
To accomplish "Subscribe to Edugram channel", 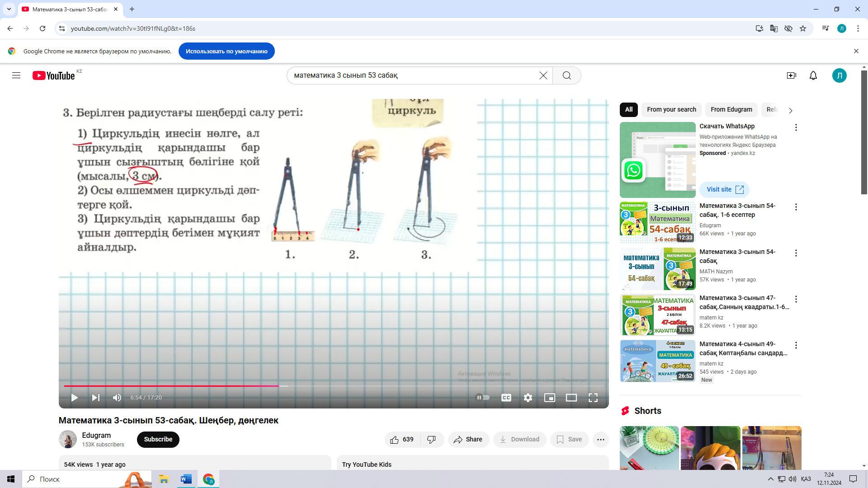I will click(x=158, y=439).
